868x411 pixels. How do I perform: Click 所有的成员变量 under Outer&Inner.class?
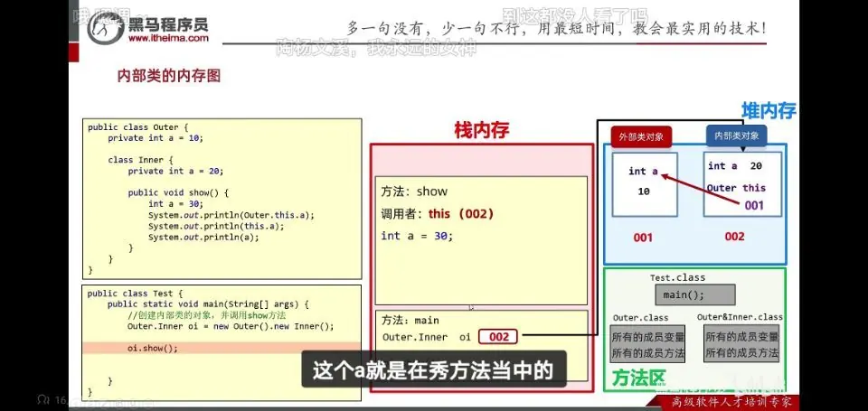[x=741, y=336]
